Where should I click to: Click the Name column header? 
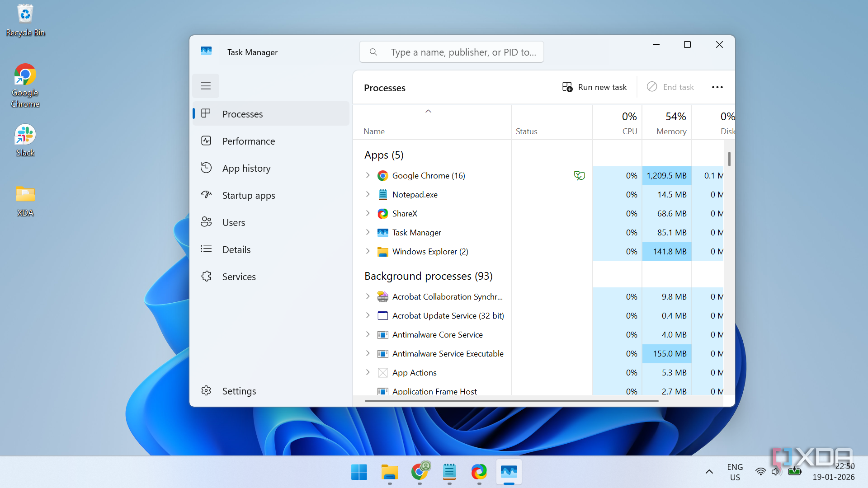[x=432, y=122]
